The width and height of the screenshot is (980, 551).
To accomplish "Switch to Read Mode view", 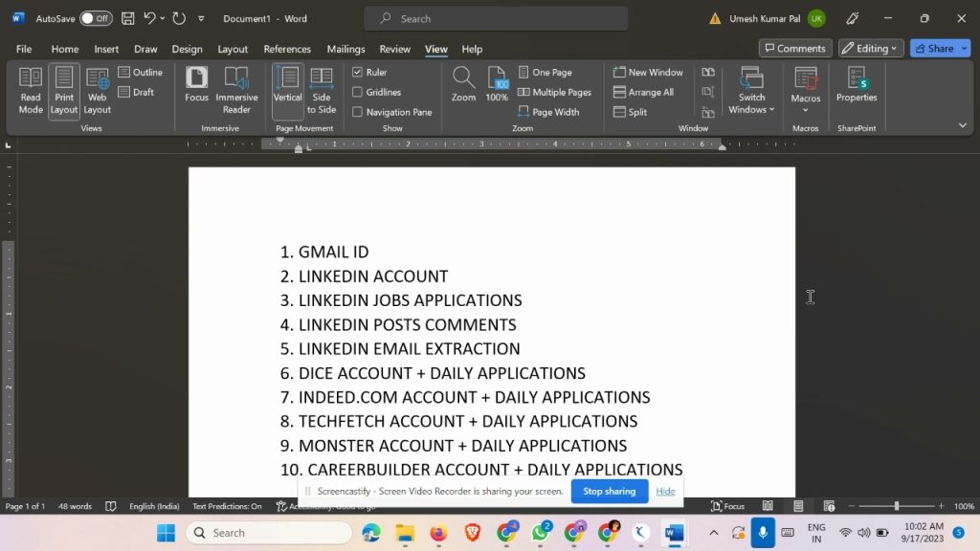I will coord(30,91).
